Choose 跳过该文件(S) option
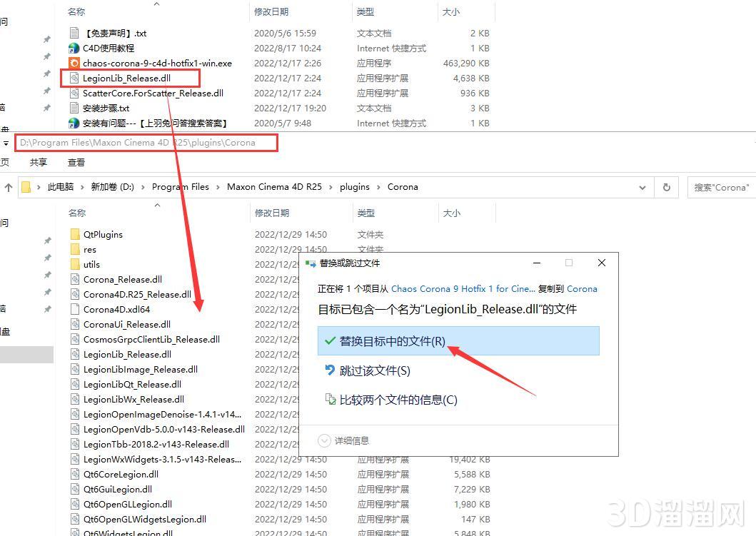This screenshot has height=536, width=756. click(374, 370)
